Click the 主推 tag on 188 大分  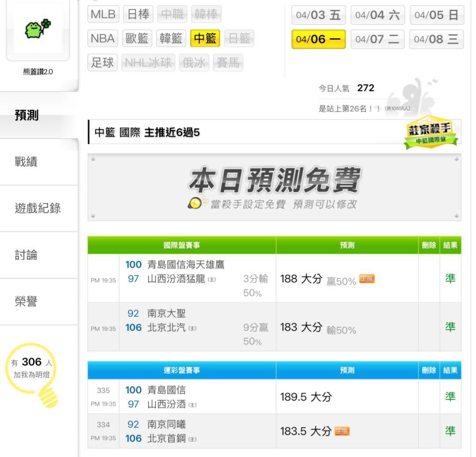coord(367,278)
